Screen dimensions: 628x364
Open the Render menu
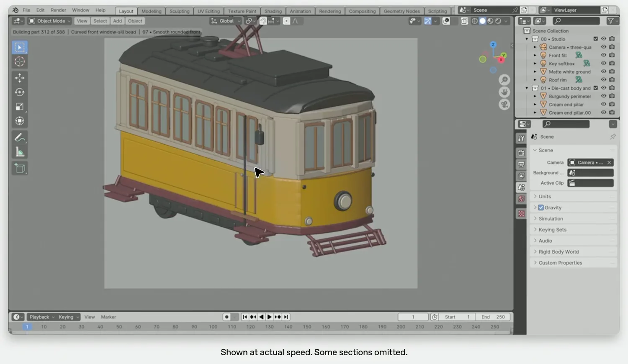(x=58, y=10)
